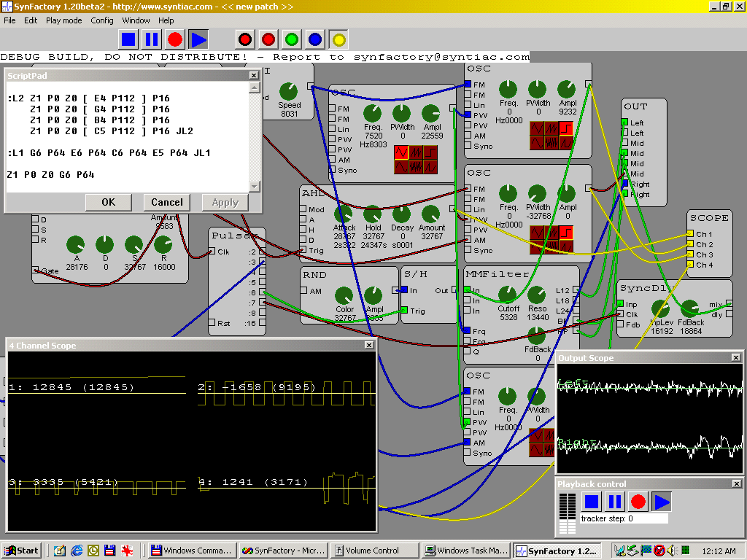Open the Config menu
Screen dimensions: 747x560
102,20
